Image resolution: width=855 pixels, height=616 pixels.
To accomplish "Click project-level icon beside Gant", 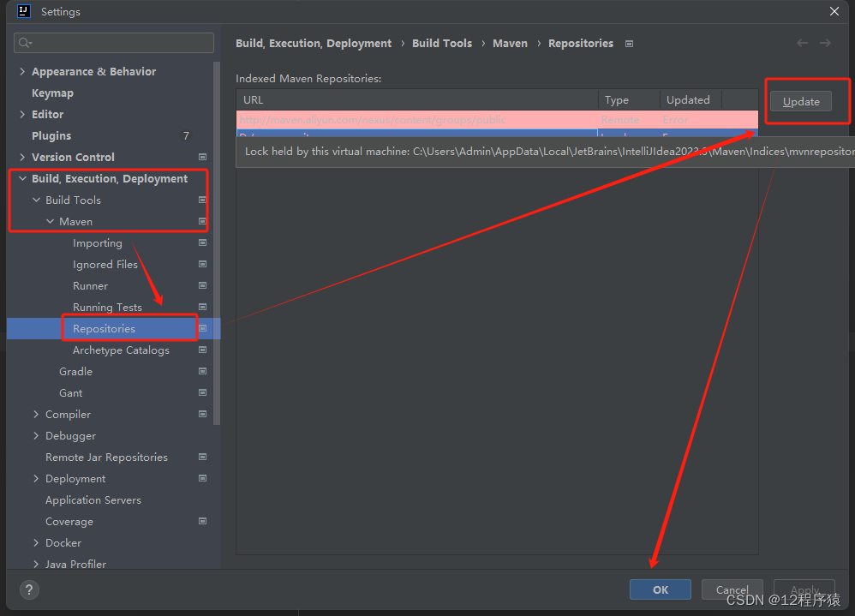I will point(202,392).
